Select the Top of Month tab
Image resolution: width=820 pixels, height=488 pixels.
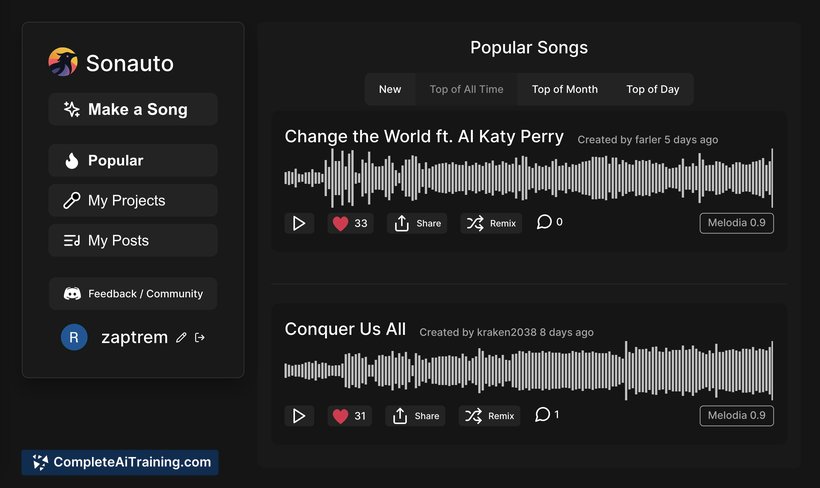tap(565, 89)
